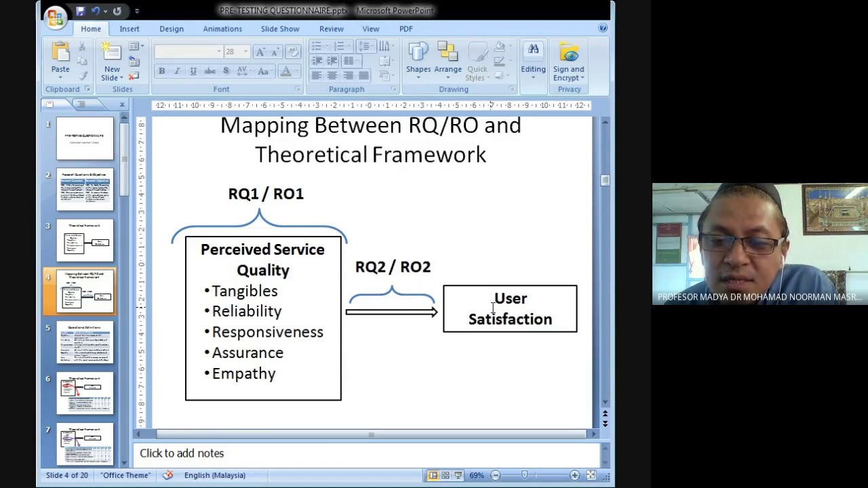Image resolution: width=868 pixels, height=488 pixels.
Task: Zoom in with the plus button
Action: click(x=574, y=476)
